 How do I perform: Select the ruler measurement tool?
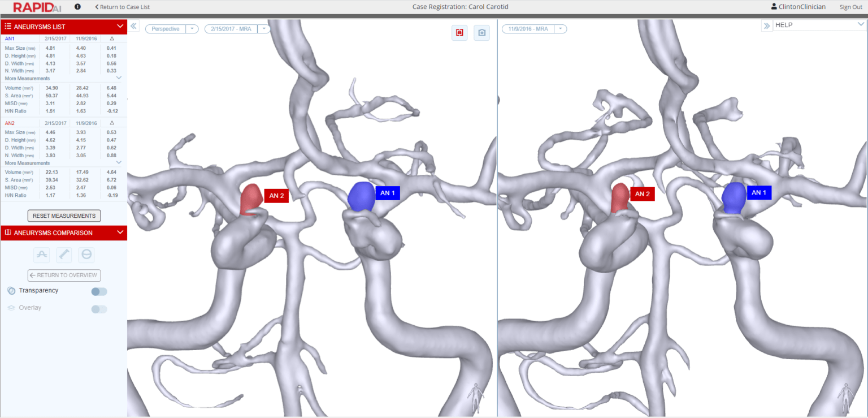(x=64, y=255)
